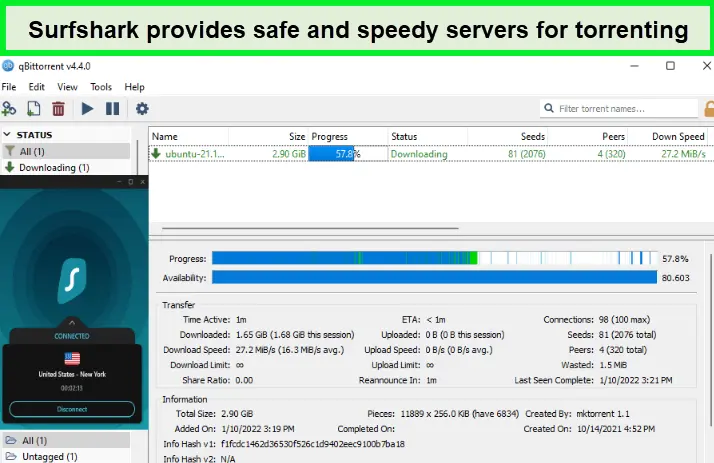This screenshot has height=463, width=714.
Task: Click the Connections 98 (100 max) value
Action: [624, 320]
